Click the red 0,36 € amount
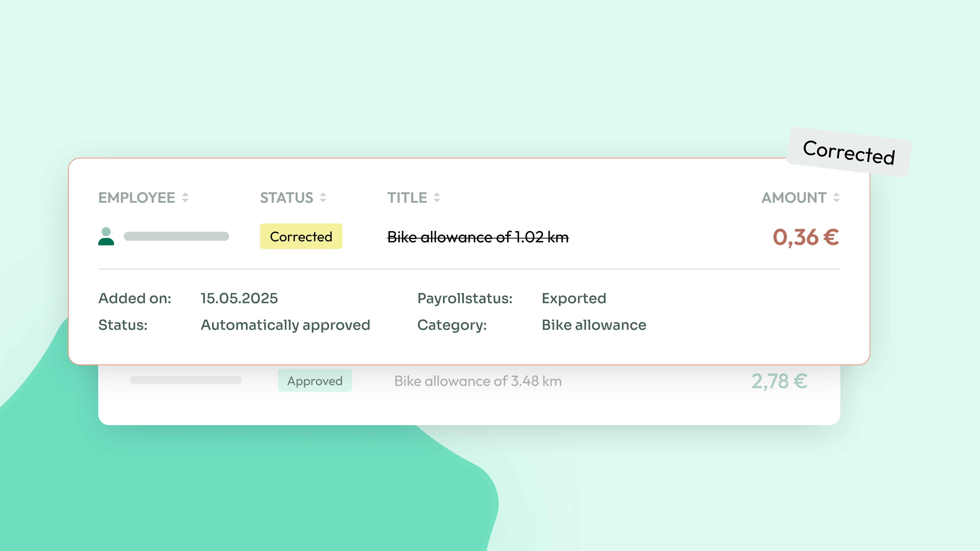This screenshot has height=551, width=980. 806,237
